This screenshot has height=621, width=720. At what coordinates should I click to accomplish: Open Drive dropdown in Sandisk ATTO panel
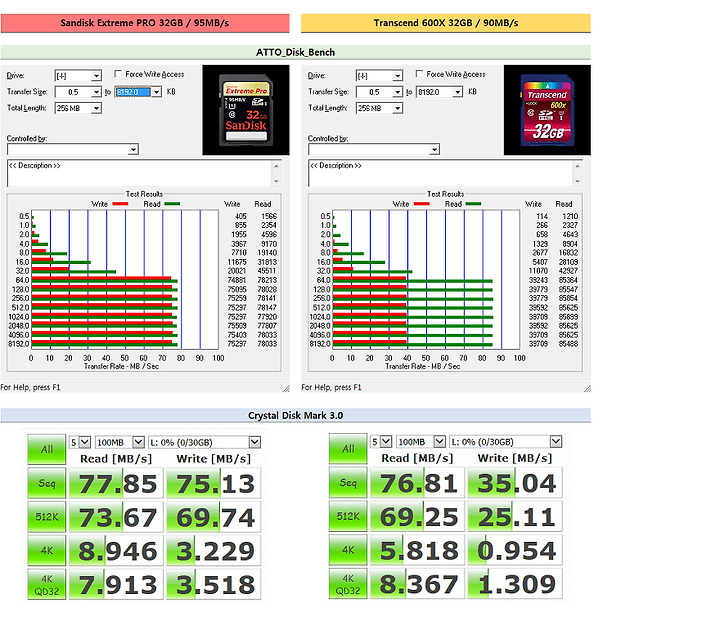pos(96,76)
